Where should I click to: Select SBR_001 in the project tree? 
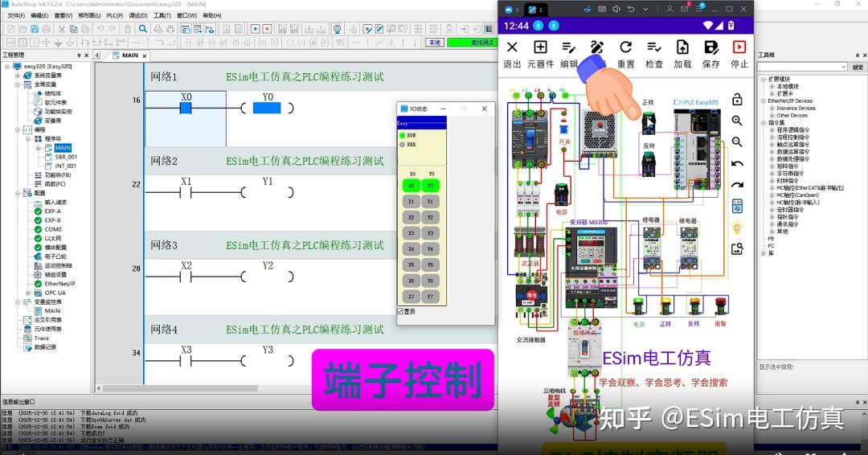pos(66,158)
